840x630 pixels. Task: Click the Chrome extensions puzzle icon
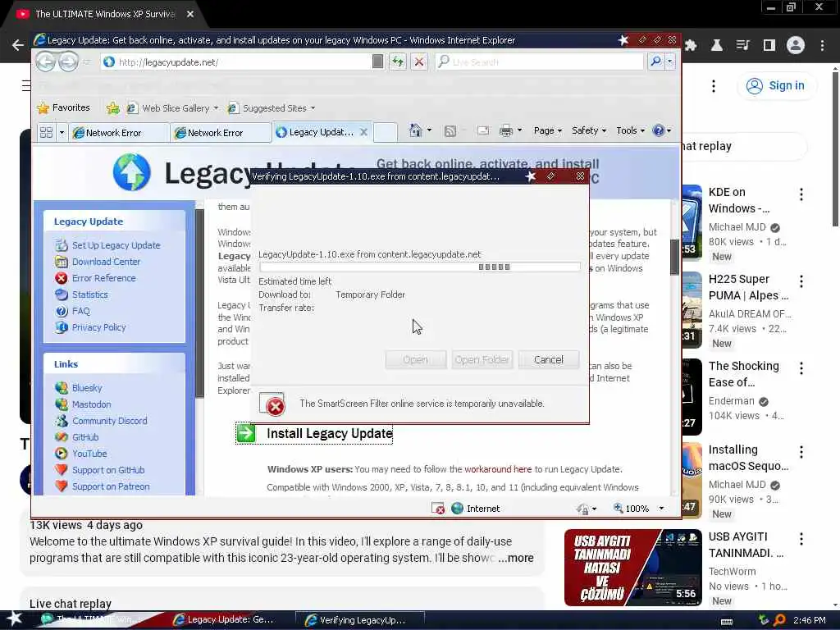pos(691,46)
